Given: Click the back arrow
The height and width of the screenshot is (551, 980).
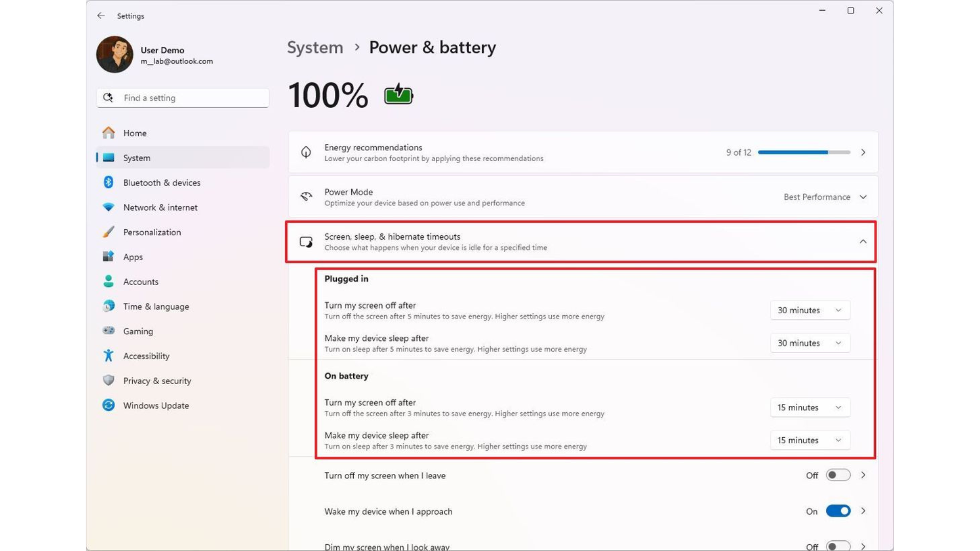Looking at the screenshot, I should pyautogui.click(x=101, y=16).
